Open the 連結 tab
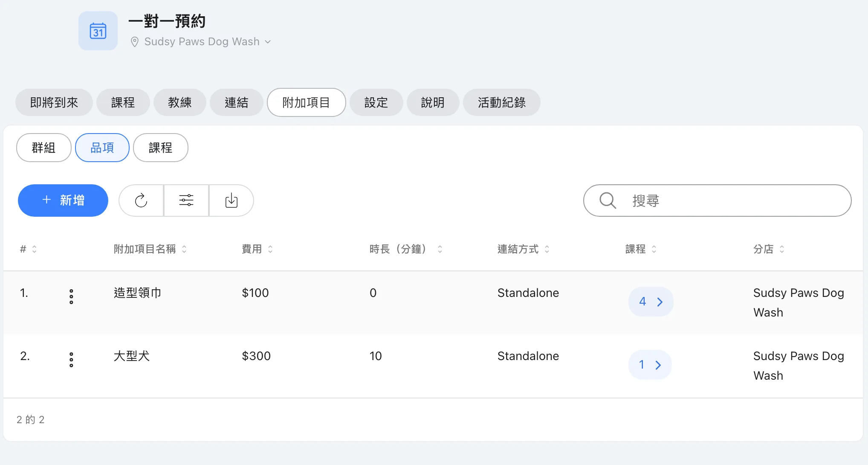The height and width of the screenshot is (465, 868). pyautogui.click(x=236, y=102)
